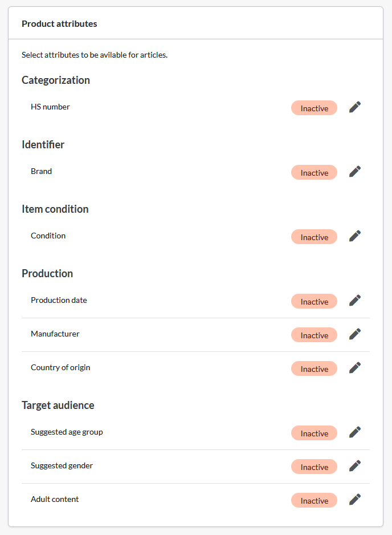Toggle the Brand Inactive status badge

click(x=315, y=172)
